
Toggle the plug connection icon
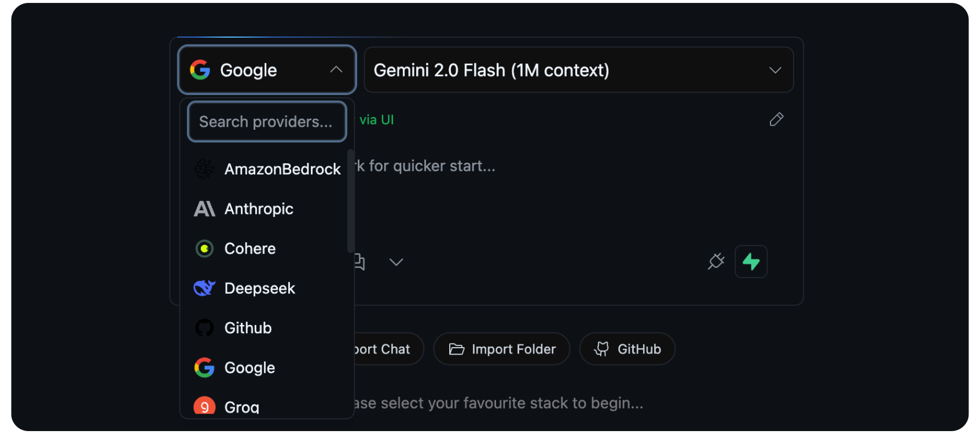[x=715, y=262]
